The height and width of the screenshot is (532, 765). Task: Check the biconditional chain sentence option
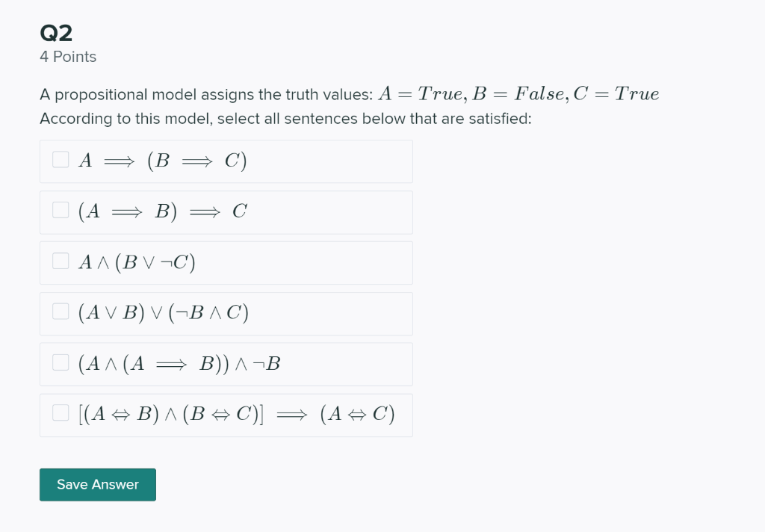60,412
